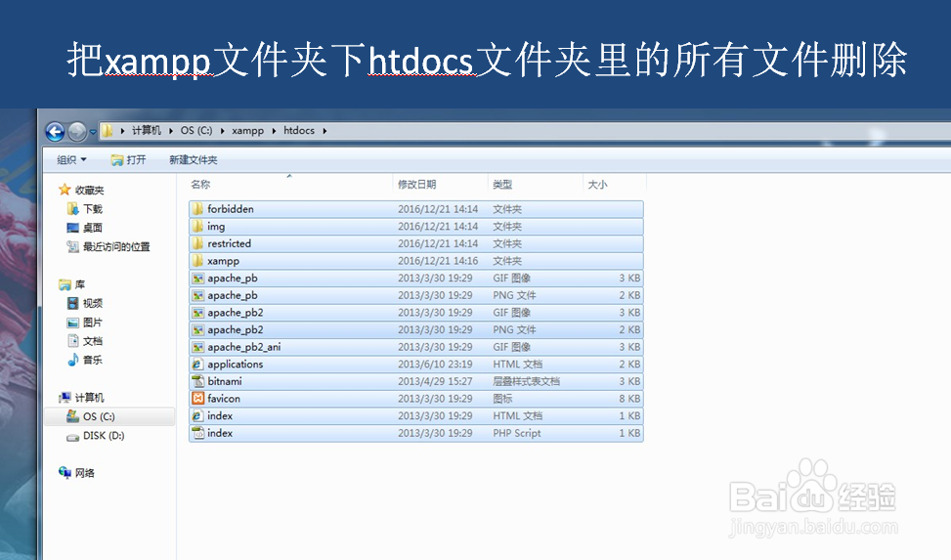Click the 2016/12/21 14:16 date cell
Image resolution: width=951 pixels, height=560 pixels.
click(438, 261)
